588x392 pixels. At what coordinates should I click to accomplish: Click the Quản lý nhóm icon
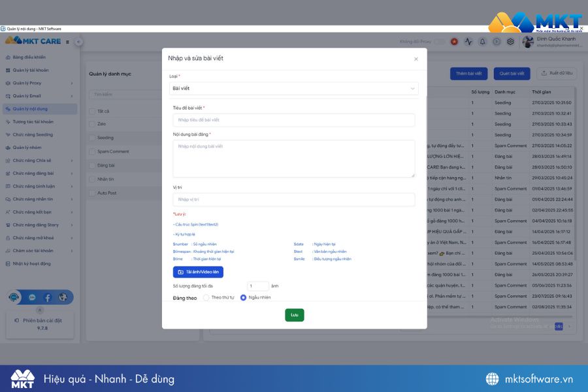[x=8, y=148]
